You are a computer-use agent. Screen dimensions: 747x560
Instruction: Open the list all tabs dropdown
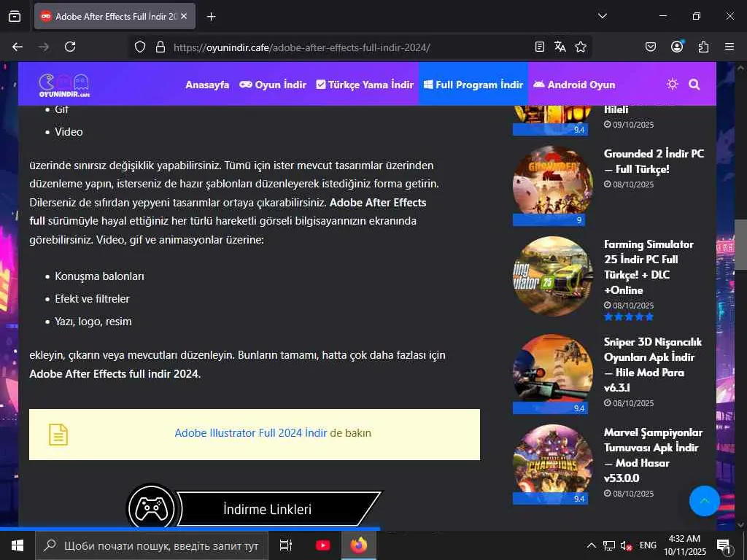tap(603, 16)
